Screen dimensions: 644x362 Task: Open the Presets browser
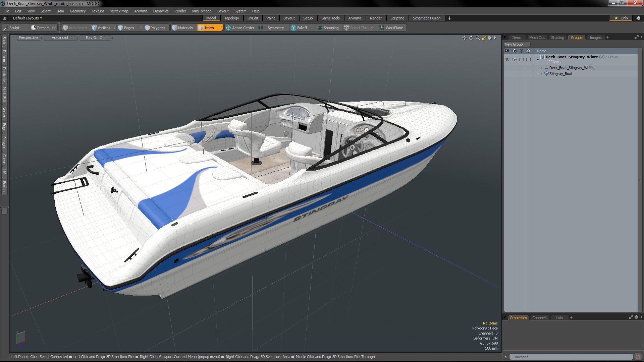click(43, 28)
